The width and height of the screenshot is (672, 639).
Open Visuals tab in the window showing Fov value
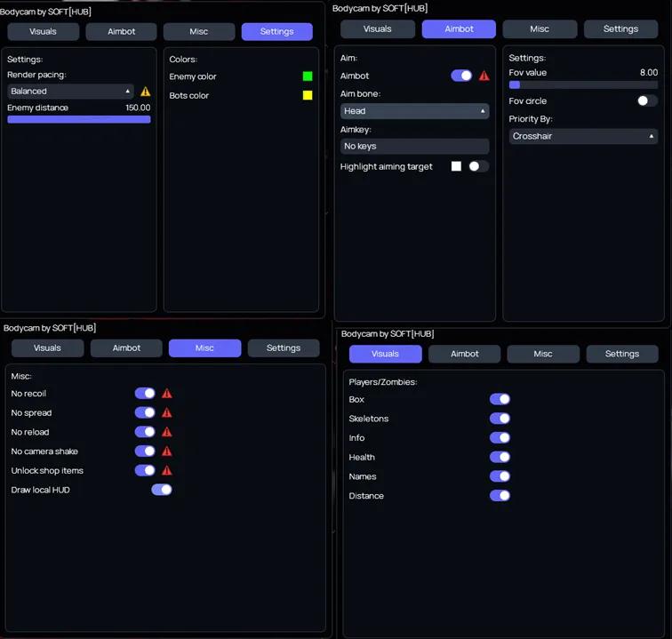[378, 29]
